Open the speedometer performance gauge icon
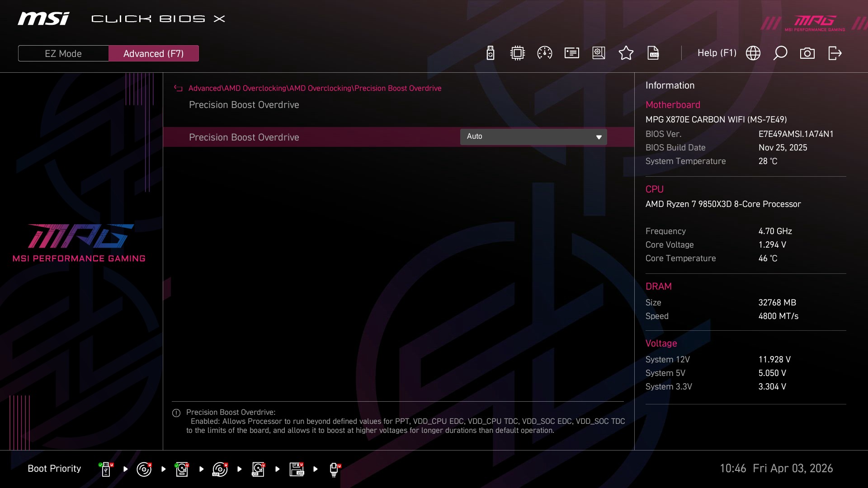Screen dimensions: 868x488 (544, 53)
